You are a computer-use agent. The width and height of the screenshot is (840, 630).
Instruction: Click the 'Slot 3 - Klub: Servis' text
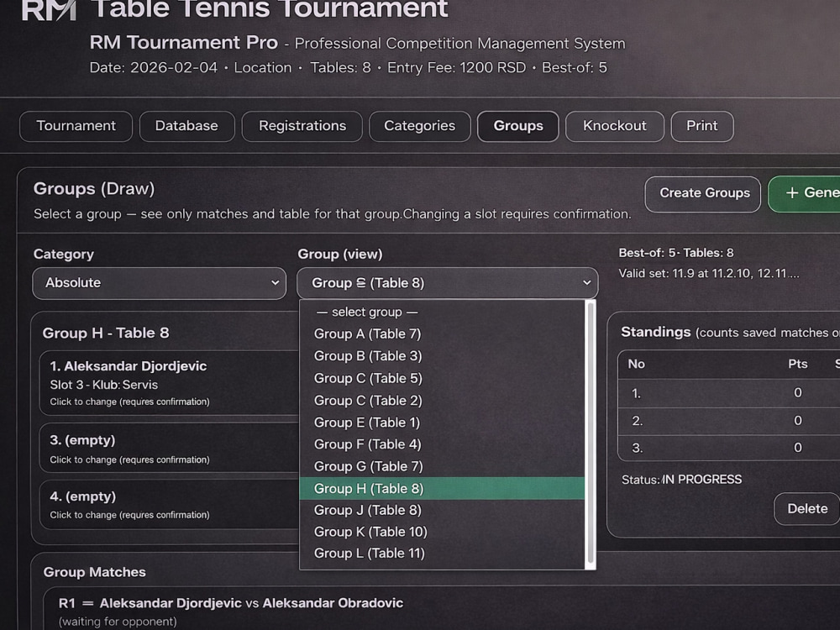point(104,386)
